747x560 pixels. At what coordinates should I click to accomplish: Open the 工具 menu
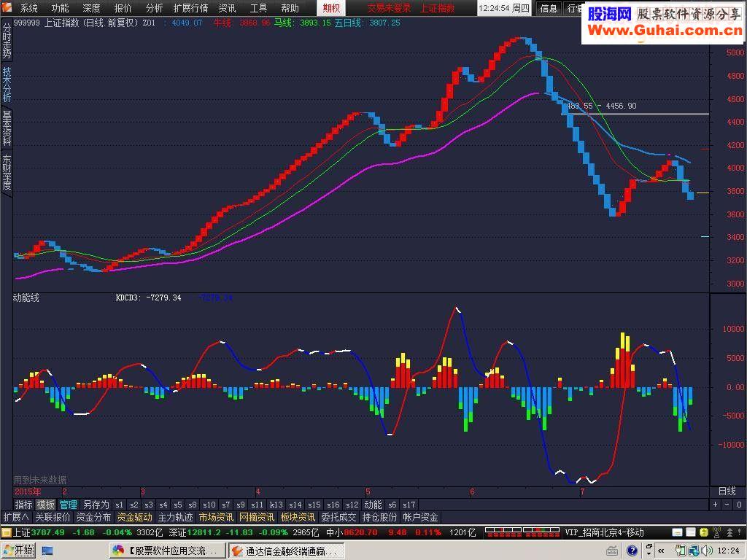tap(258, 7)
